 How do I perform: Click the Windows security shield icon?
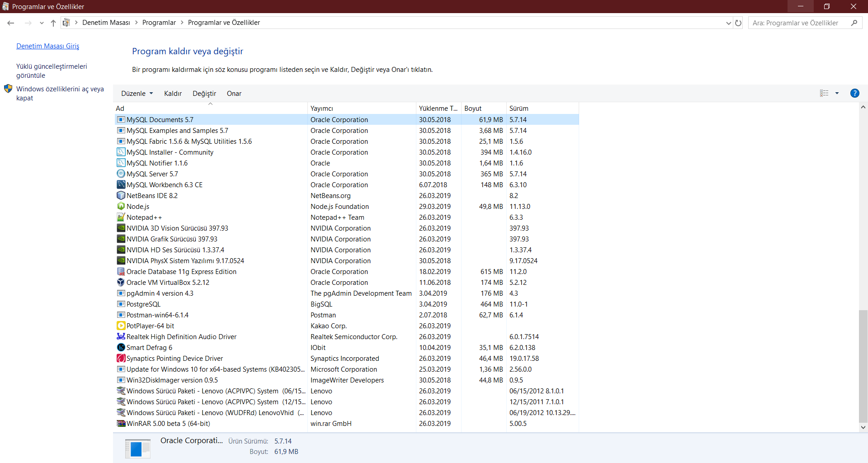(8, 89)
